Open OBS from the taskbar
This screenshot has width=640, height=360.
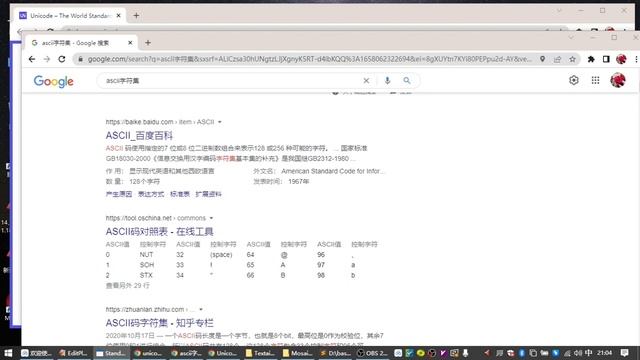tap(372, 353)
